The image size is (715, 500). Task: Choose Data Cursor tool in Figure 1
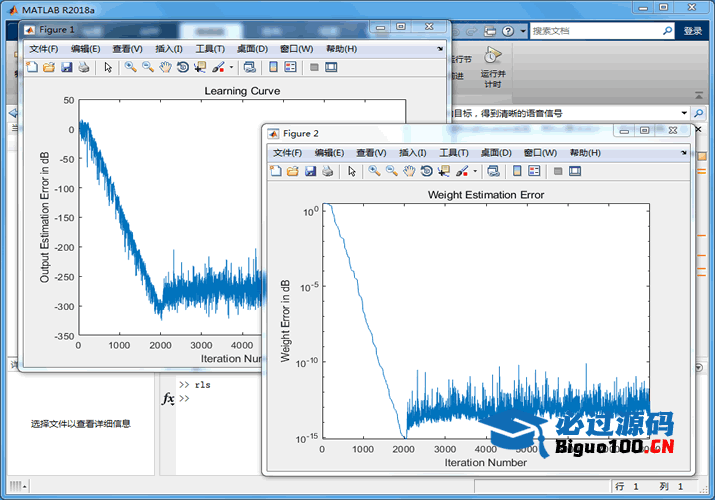[200, 67]
